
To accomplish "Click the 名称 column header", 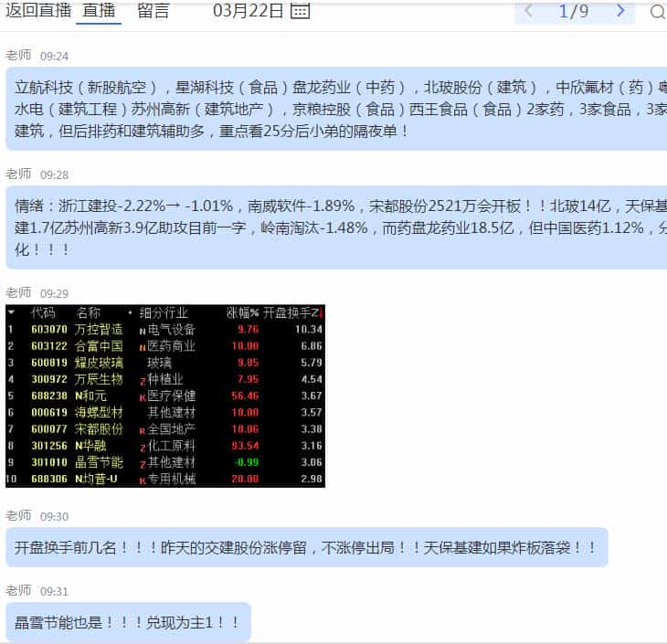I will click(89, 313).
